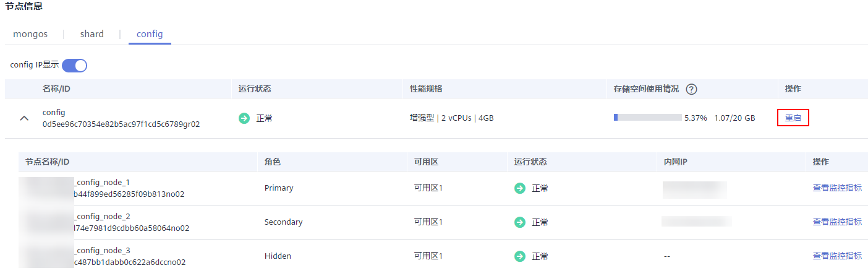Collapse the config instance row chevron
The image size is (868, 273).
[24, 118]
